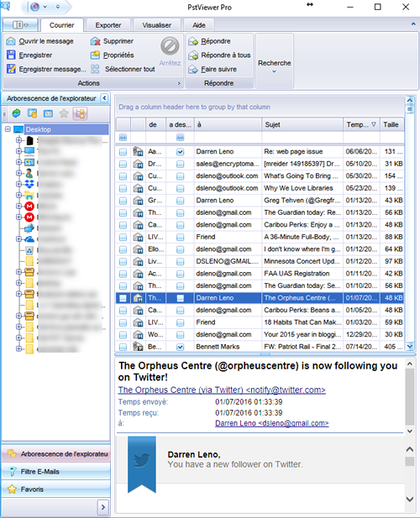Screen dimensions: 420x518
Task: Switch to the Visualiser tab
Action: click(156, 25)
